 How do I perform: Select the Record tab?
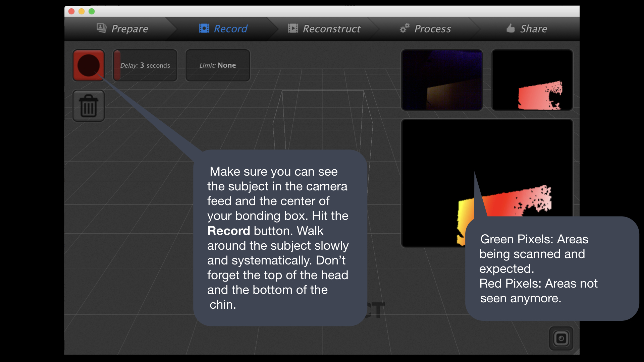click(223, 29)
